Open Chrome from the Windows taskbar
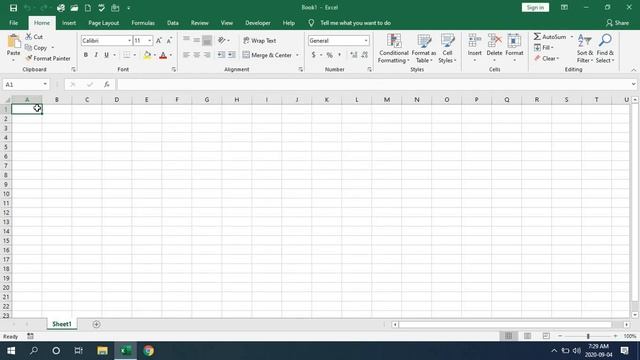Image resolution: width=640 pixels, height=360 pixels. [148, 351]
